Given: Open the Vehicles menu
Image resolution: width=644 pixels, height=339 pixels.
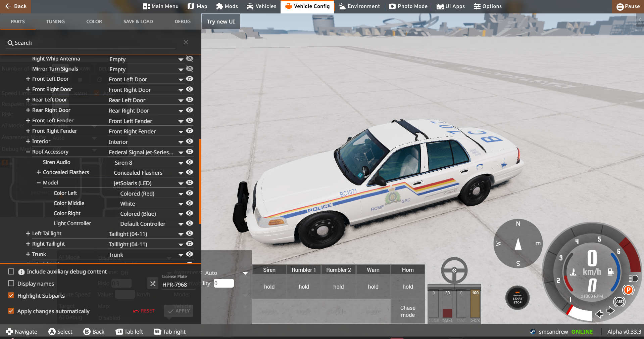Looking at the screenshot, I should pyautogui.click(x=261, y=6).
